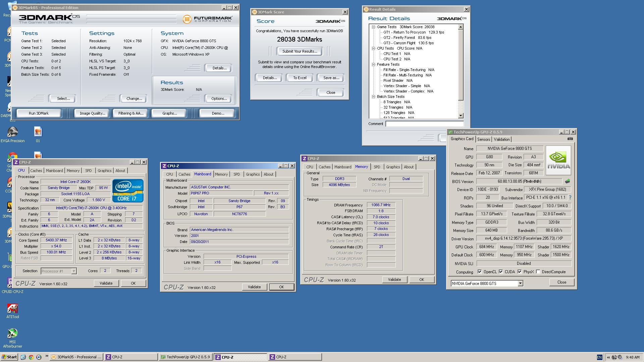Click the 3DMark Score window title icon

255,12
